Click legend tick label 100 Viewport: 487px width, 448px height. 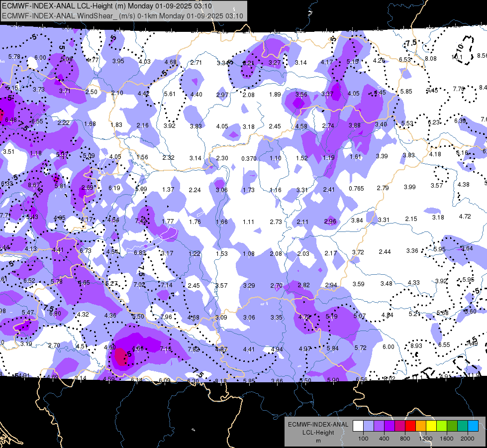tap(363, 439)
